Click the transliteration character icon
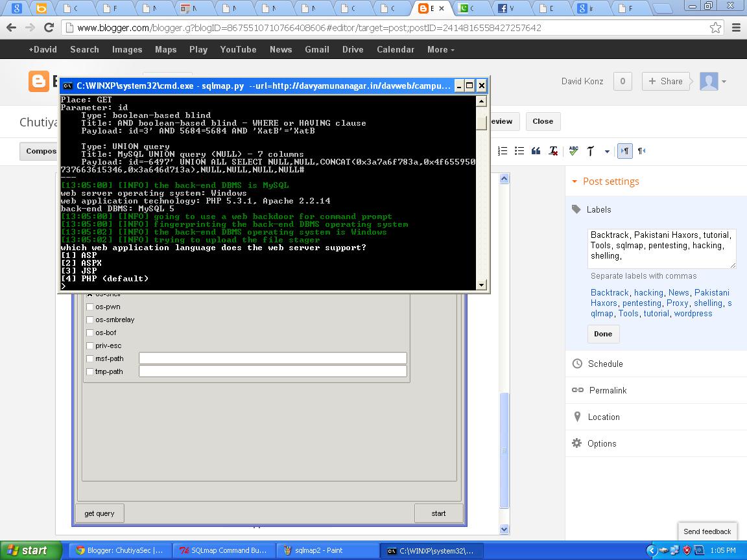 click(590, 151)
